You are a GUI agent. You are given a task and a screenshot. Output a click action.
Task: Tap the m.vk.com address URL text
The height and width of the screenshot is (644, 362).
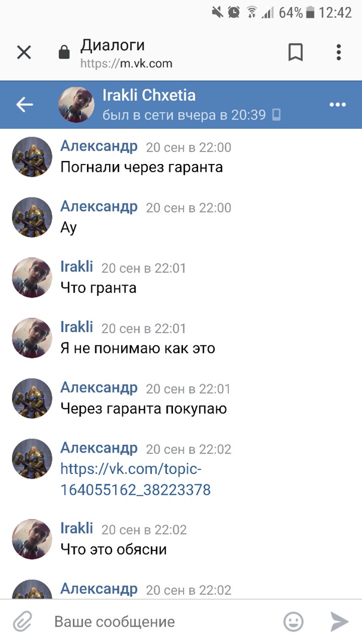pyautogui.click(x=126, y=64)
